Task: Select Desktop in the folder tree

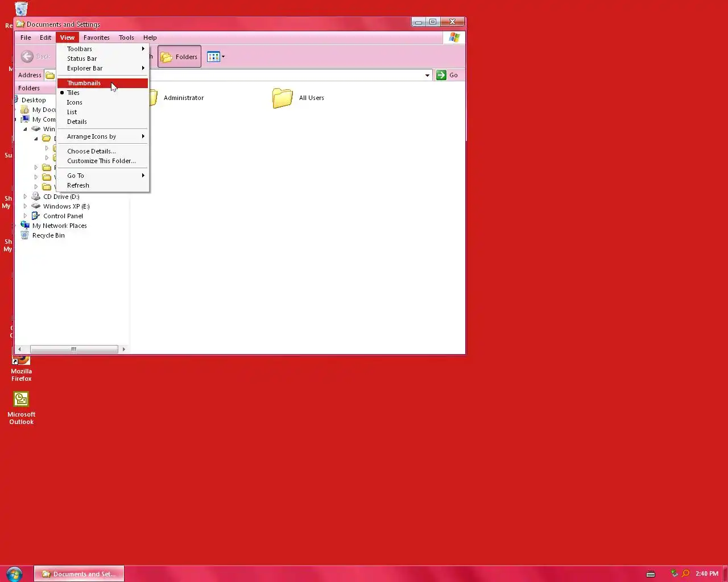Action: (x=34, y=100)
